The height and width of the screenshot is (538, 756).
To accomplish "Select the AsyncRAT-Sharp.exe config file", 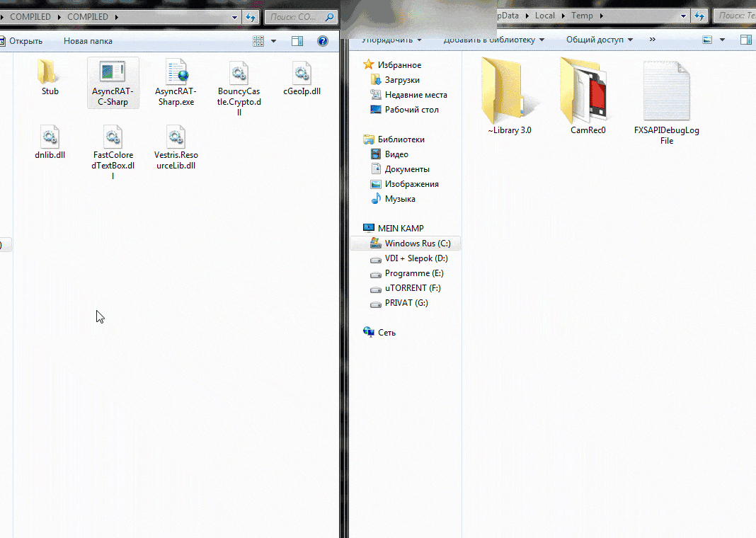I will point(176,82).
